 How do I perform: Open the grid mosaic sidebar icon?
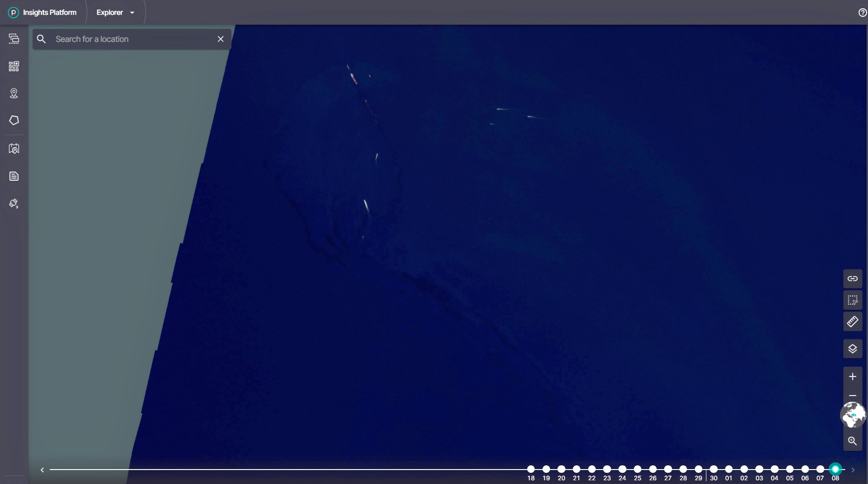14,66
